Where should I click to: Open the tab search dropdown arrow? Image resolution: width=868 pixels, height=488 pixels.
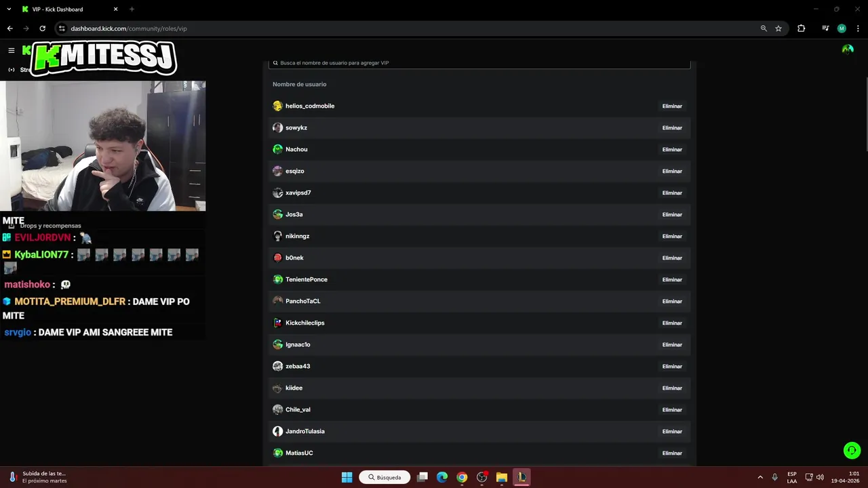(x=9, y=9)
